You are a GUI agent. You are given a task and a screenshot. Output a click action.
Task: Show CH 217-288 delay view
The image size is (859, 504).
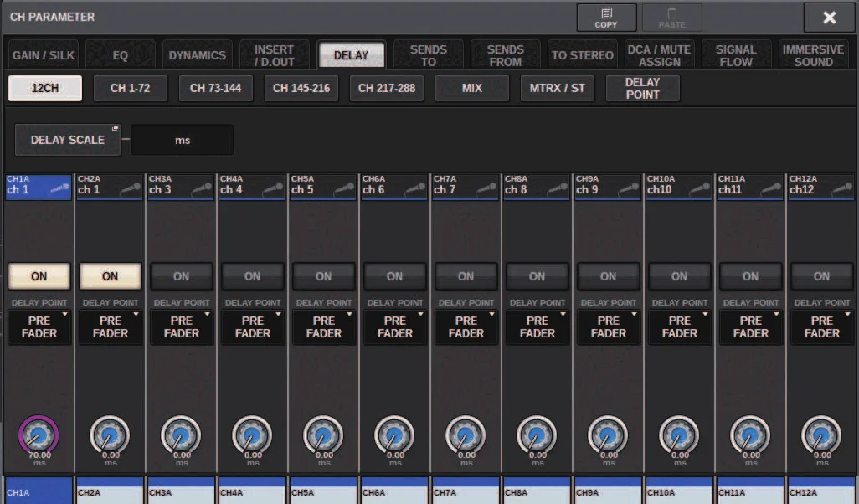[387, 88]
